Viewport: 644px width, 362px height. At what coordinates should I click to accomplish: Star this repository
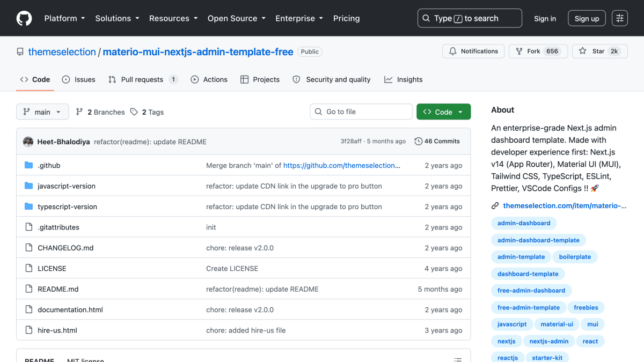599,51
